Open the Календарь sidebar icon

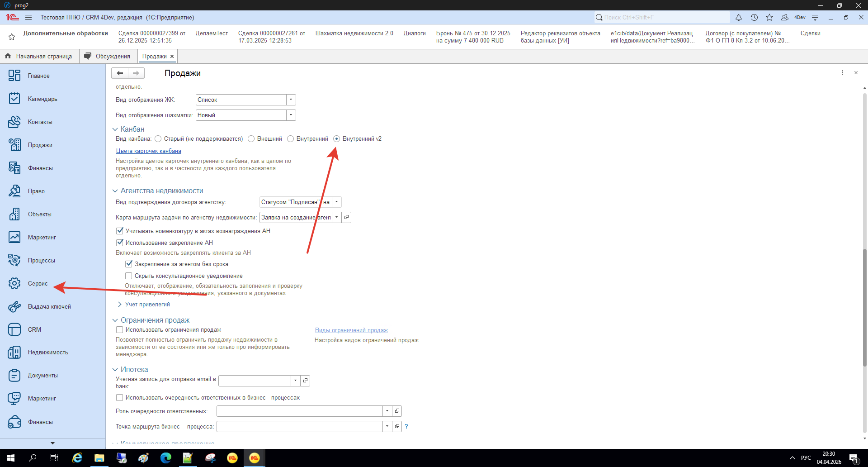(14, 99)
